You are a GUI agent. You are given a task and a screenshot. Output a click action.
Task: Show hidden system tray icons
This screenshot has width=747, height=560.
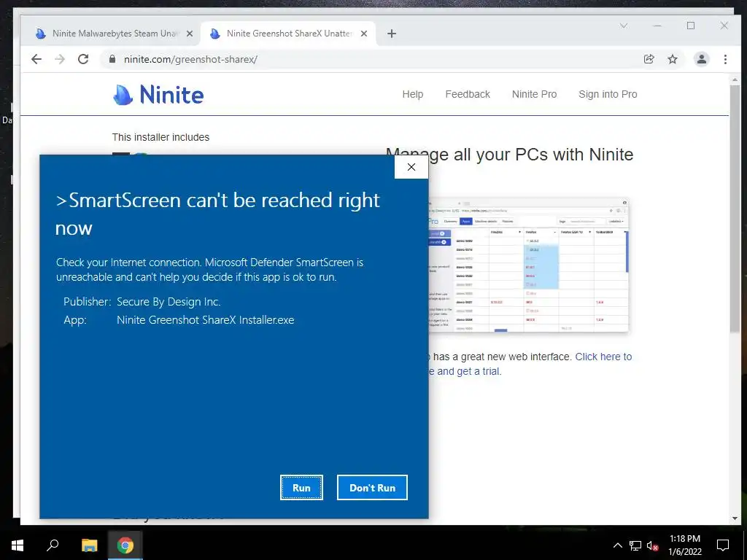(x=617, y=545)
